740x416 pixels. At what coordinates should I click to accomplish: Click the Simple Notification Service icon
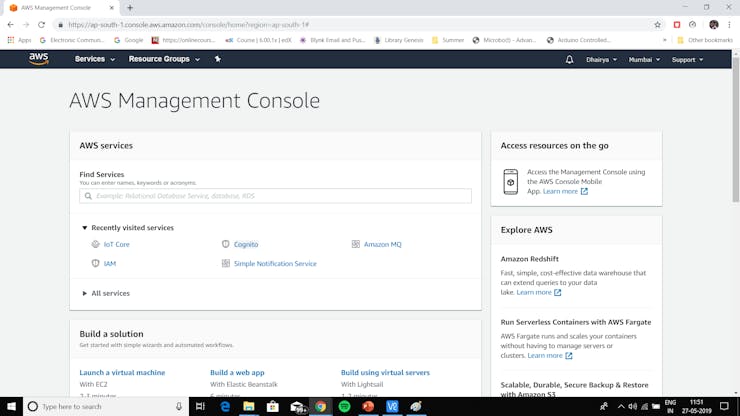[226, 264]
